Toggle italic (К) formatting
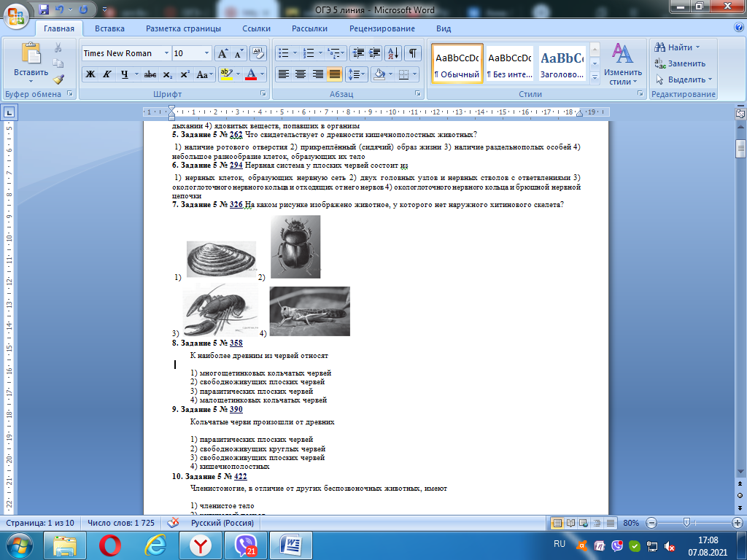Viewport: 747px width, 560px height. [x=107, y=74]
